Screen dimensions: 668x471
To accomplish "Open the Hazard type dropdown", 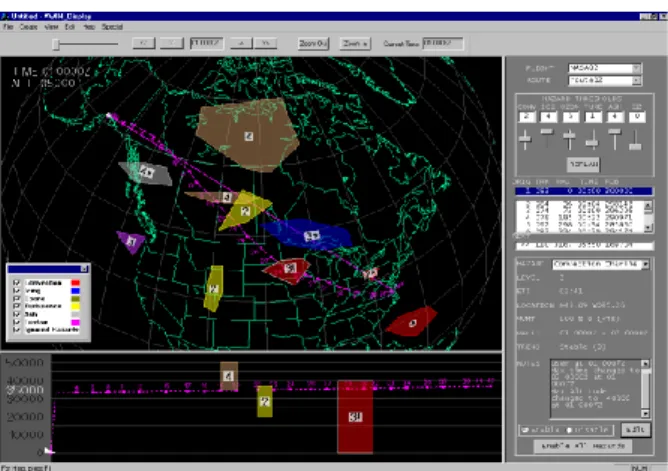I will pyautogui.click(x=645, y=264).
